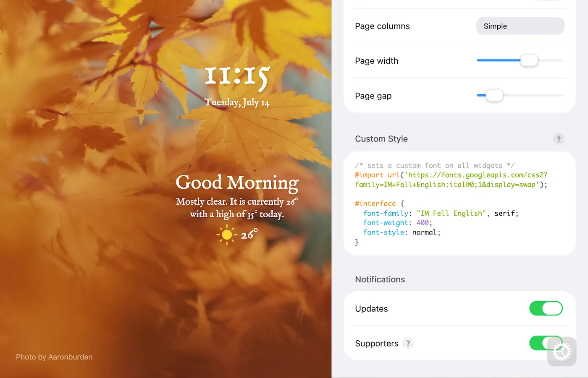Click the Notifications section heading
The height and width of the screenshot is (378, 588).
pos(380,279)
